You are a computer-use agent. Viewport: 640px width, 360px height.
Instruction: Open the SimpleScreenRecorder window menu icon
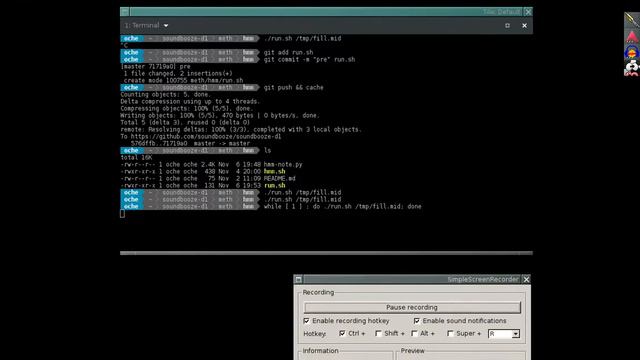coord(298,280)
